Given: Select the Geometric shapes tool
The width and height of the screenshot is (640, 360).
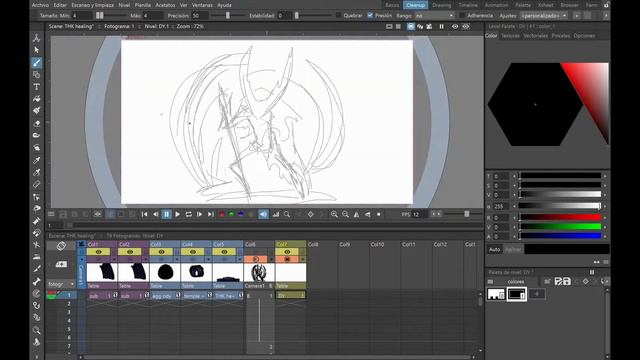Looking at the screenshot, I should (x=36, y=75).
